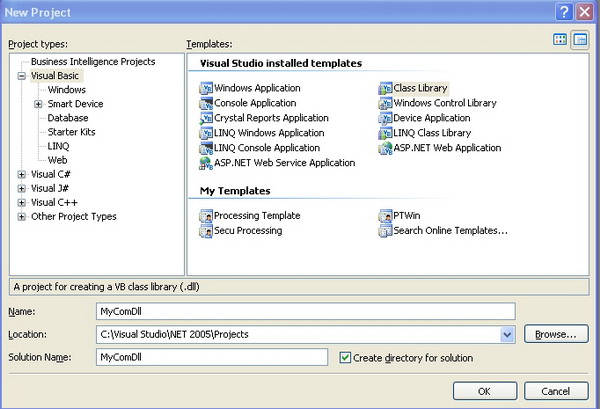Image resolution: width=600 pixels, height=409 pixels.
Task: Click the Cancel button
Action: pos(556,391)
